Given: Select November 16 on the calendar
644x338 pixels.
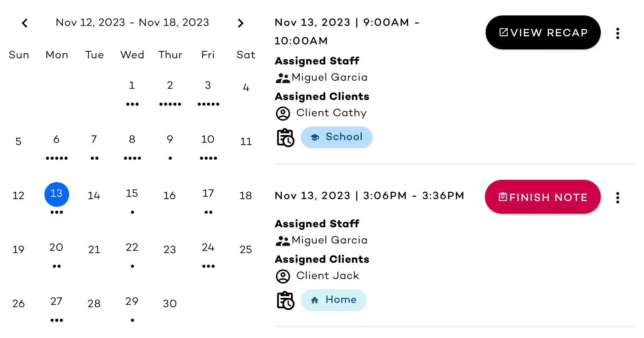Looking at the screenshot, I should click(169, 196).
